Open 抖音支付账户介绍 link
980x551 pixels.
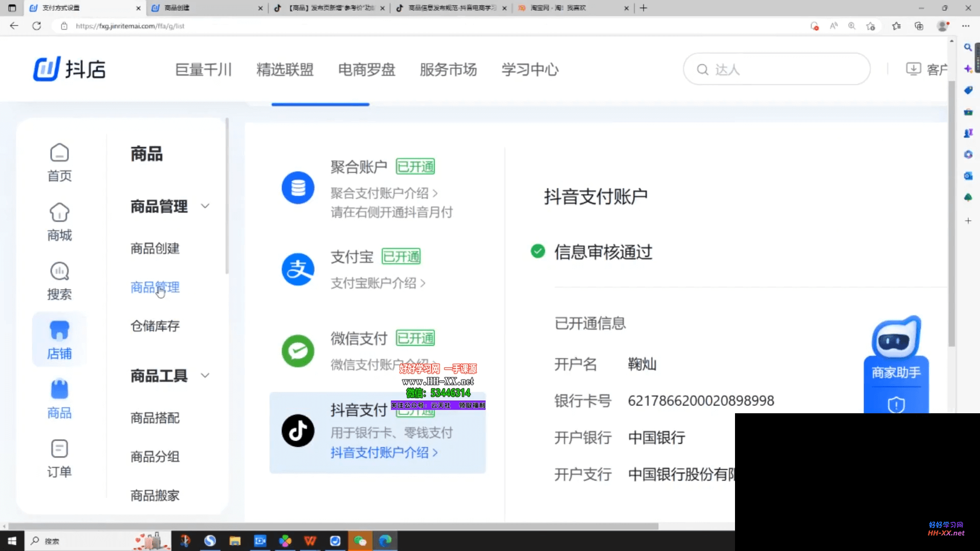click(x=384, y=453)
